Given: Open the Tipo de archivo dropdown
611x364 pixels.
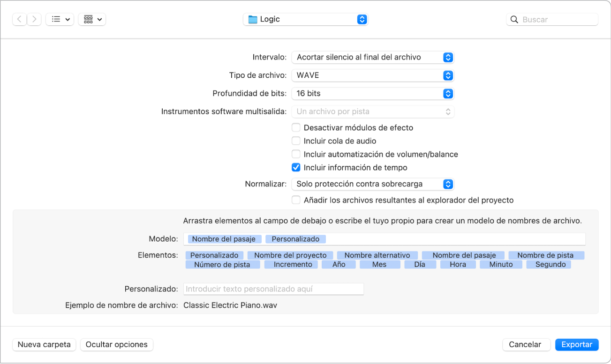Looking at the screenshot, I should point(373,75).
